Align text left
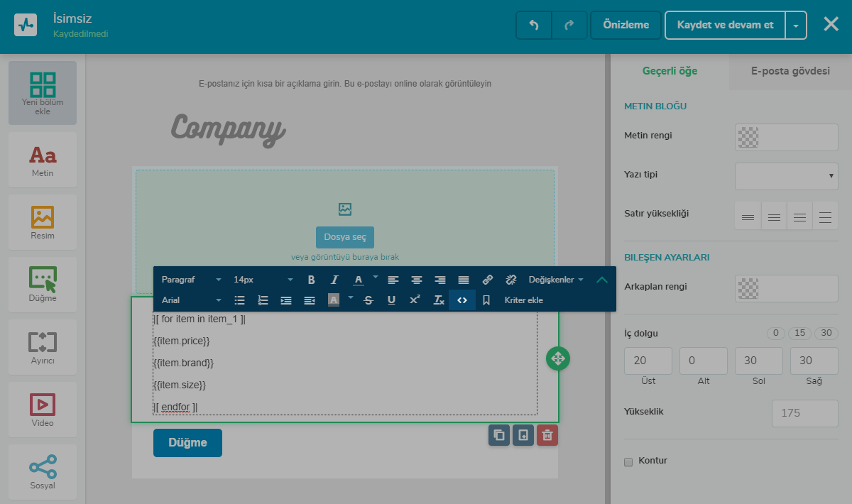This screenshot has height=504, width=852. [393, 280]
